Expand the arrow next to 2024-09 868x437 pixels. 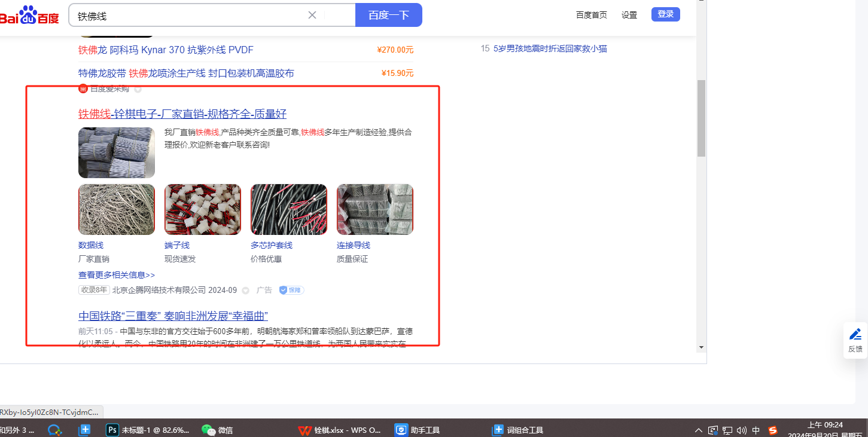point(245,291)
